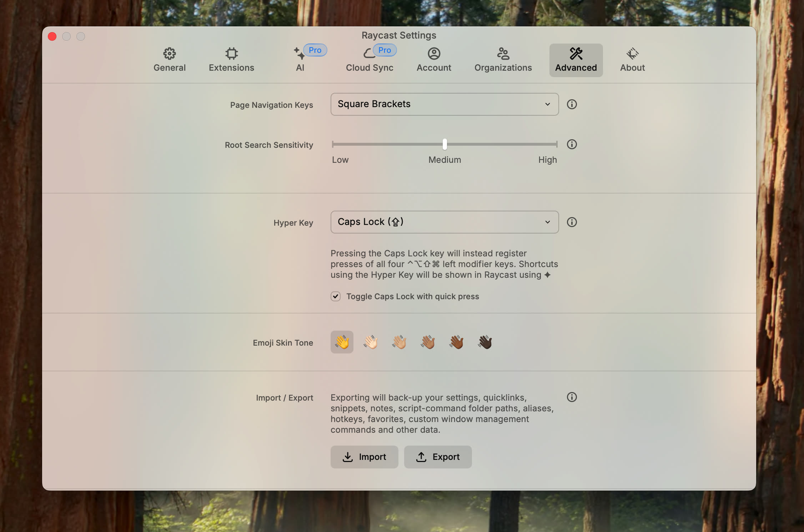The width and height of the screenshot is (804, 532).
Task: Select the medium-dark emoji skin tone
Action: tap(456, 342)
